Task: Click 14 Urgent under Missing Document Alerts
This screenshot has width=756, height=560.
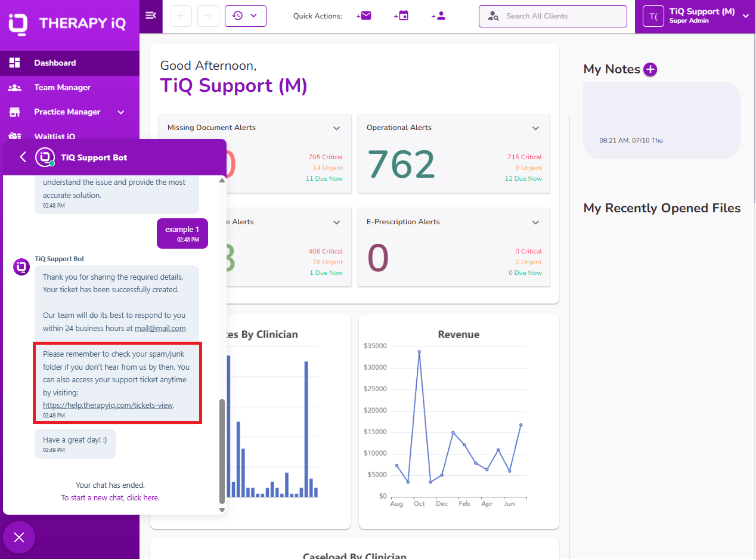Action: click(327, 168)
